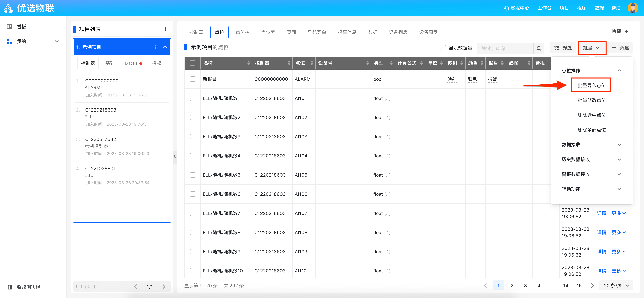Sort by 计算公式 column arrows
644x298 pixels.
pyautogui.click(x=421, y=63)
